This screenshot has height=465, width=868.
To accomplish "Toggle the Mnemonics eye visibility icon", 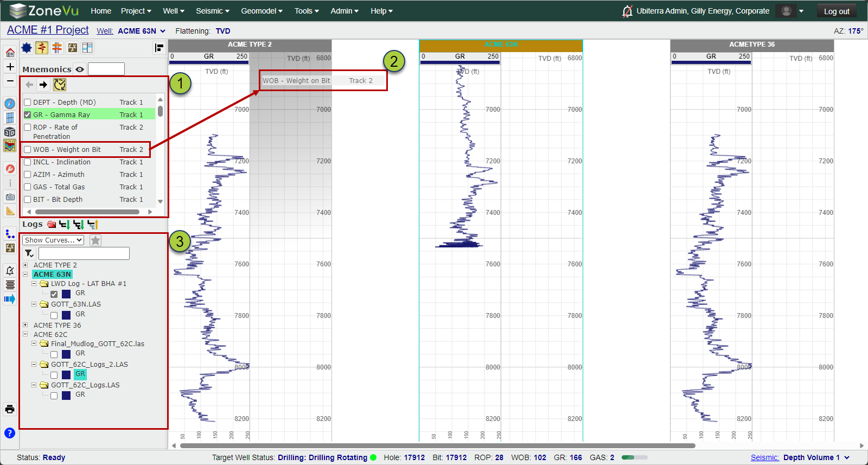I will pyautogui.click(x=80, y=69).
